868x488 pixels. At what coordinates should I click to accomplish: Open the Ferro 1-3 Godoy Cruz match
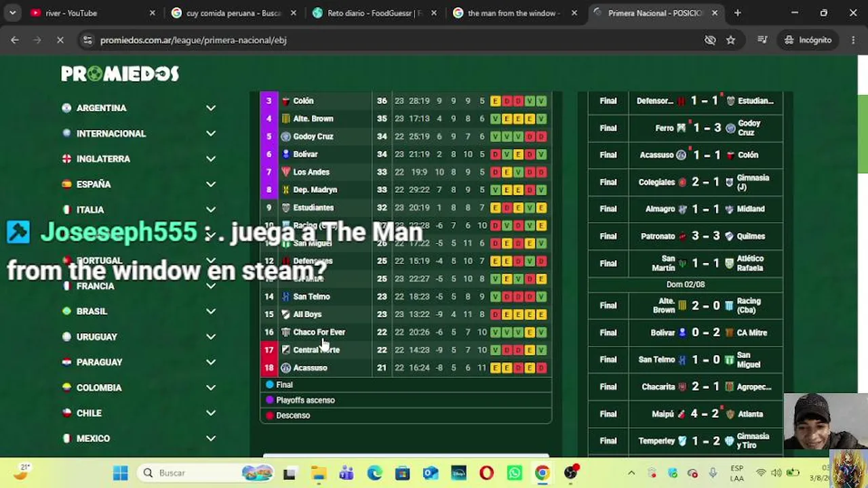[x=686, y=128]
